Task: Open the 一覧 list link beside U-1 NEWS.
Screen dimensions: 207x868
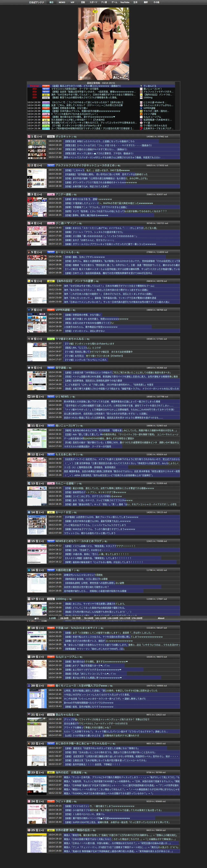Action: click(x=73, y=397)
